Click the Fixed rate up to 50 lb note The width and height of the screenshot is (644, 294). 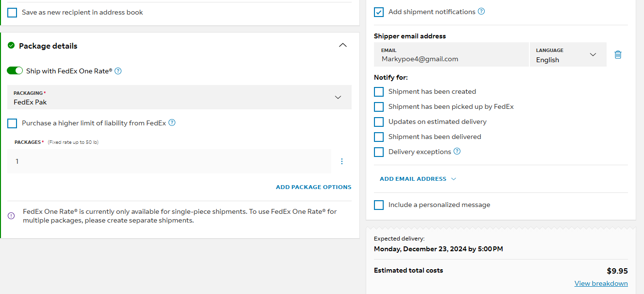pyautogui.click(x=73, y=142)
